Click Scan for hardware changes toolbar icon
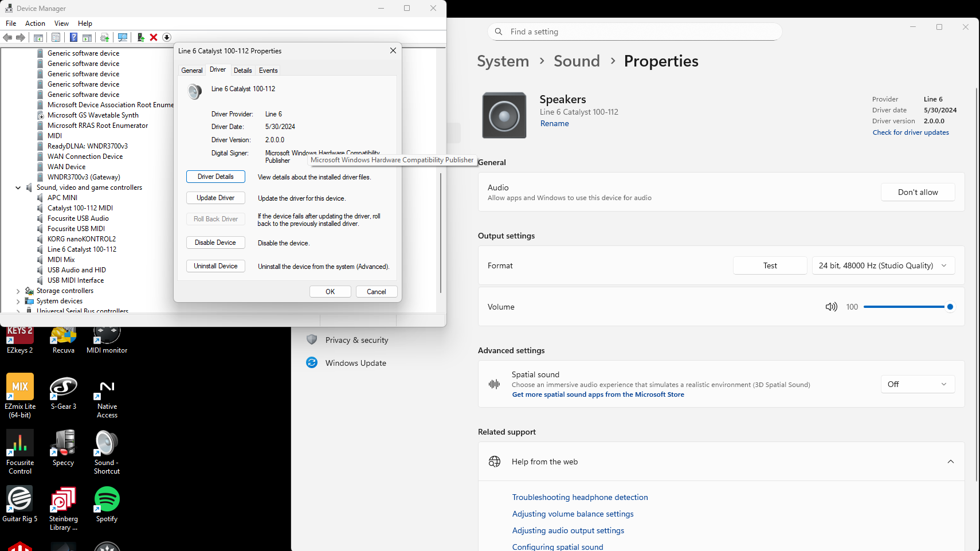This screenshot has height=551, width=980. tap(122, 37)
